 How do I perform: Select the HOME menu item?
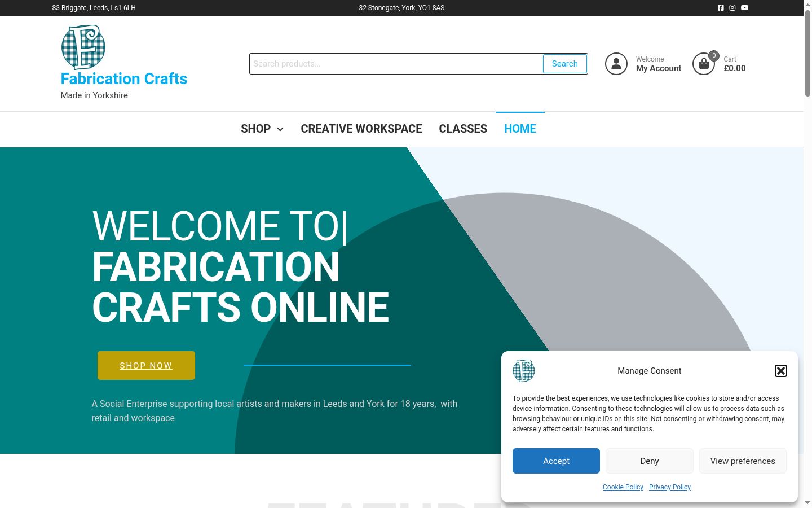(x=520, y=129)
